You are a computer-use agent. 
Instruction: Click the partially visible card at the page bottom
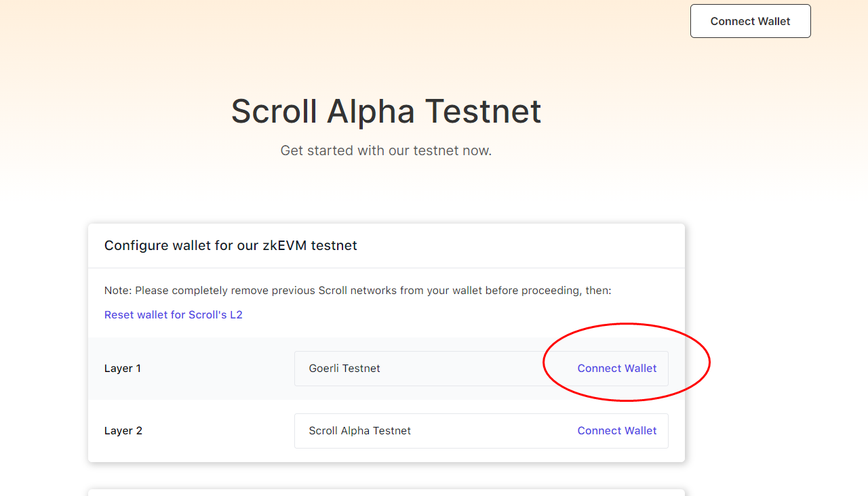[386, 492]
